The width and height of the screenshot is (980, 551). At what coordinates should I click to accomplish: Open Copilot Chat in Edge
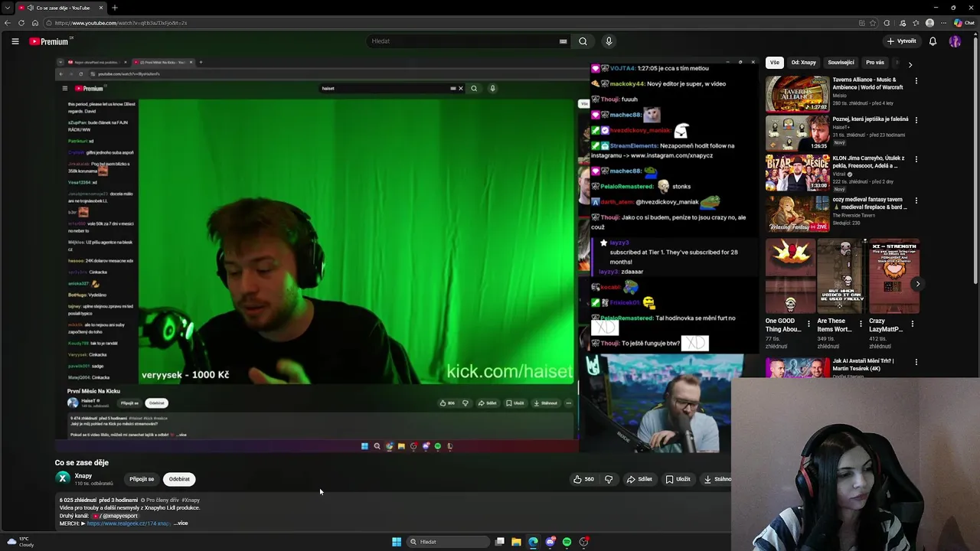965,23
